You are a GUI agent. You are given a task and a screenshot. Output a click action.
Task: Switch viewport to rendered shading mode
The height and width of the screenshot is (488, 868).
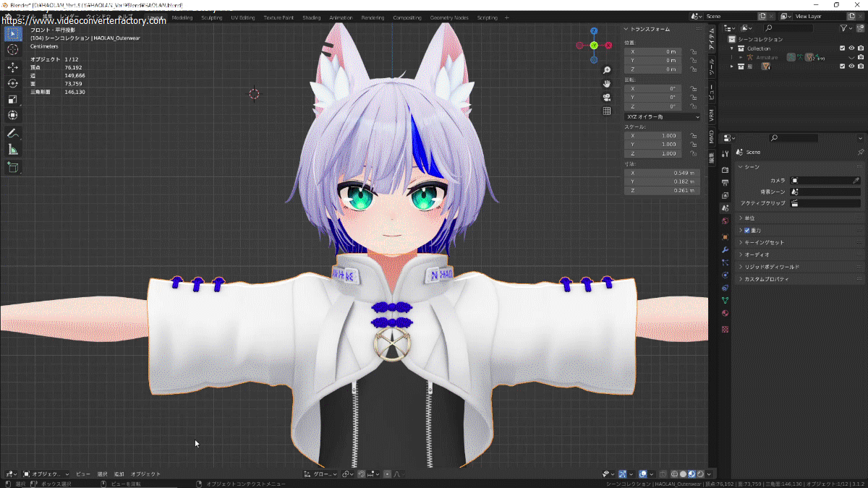(700, 474)
